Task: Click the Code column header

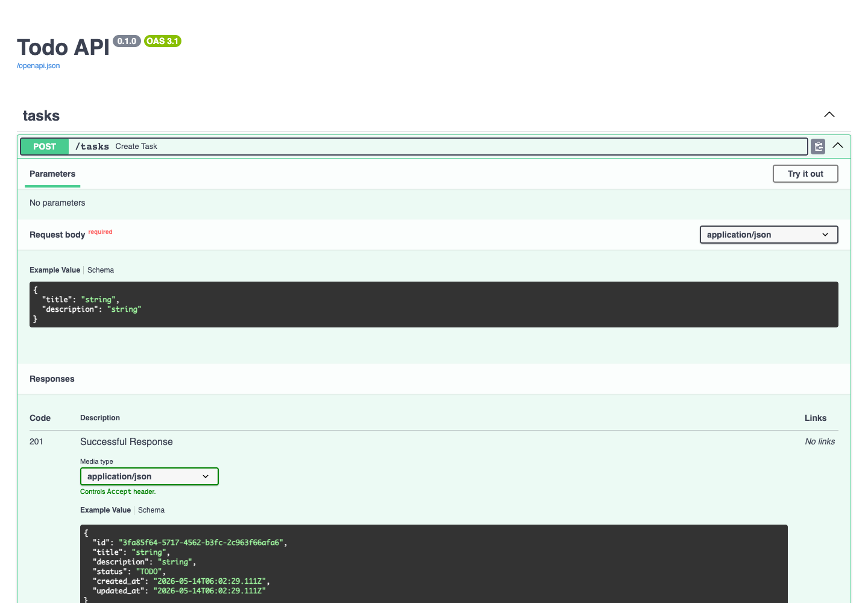Action: (x=40, y=418)
